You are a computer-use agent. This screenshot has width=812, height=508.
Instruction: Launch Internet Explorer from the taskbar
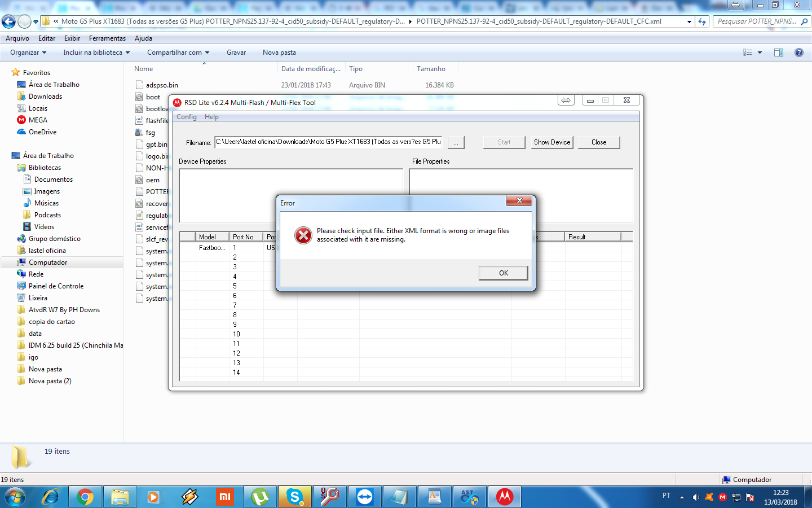pyautogui.click(x=50, y=497)
